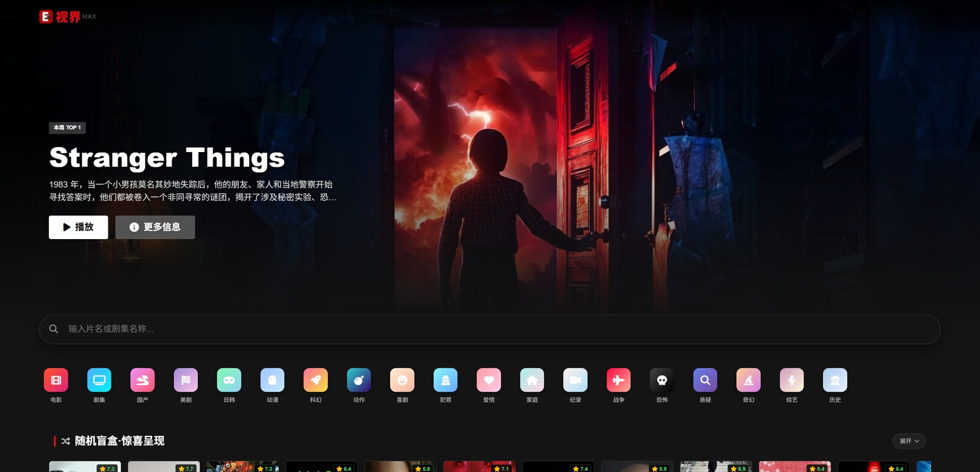This screenshot has width=980, height=472.
Task: Open the 电影 movies category icon
Action: (x=56, y=380)
